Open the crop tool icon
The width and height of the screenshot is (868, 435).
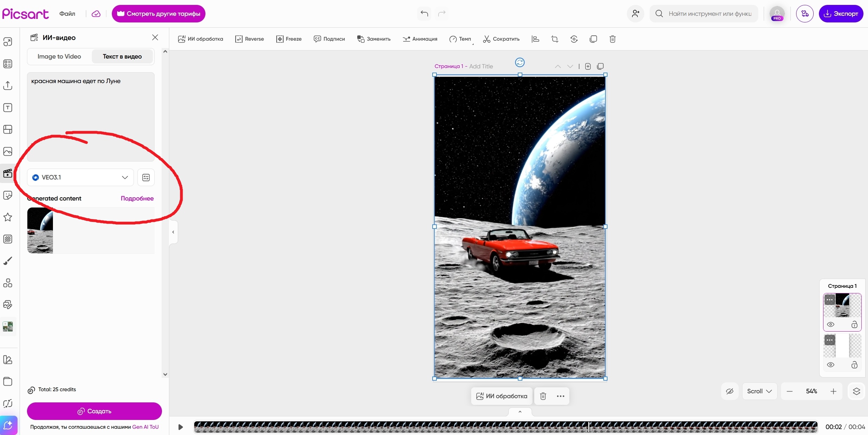[x=555, y=39]
